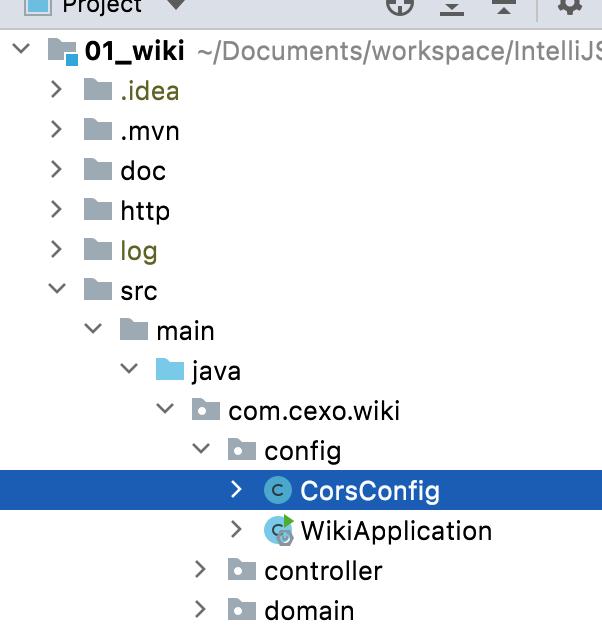The width and height of the screenshot is (602, 626).
Task: Collapse the config package
Action: pyautogui.click(x=201, y=448)
